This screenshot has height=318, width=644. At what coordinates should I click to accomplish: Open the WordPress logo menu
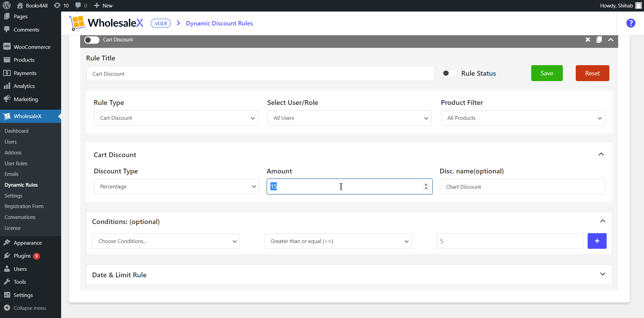[x=7, y=5]
